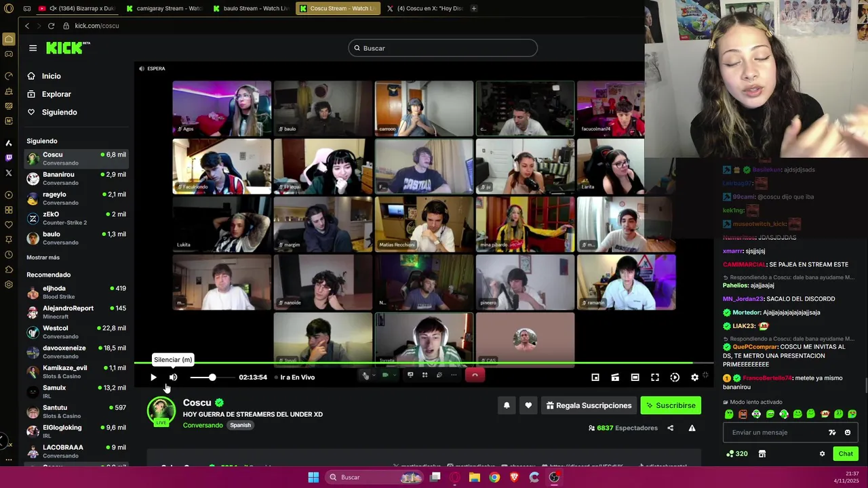Viewport: 868px width, 488px height.
Task: Open zEkO's Counter-Strike 2 channel
Action: pyautogui.click(x=76, y=218)
